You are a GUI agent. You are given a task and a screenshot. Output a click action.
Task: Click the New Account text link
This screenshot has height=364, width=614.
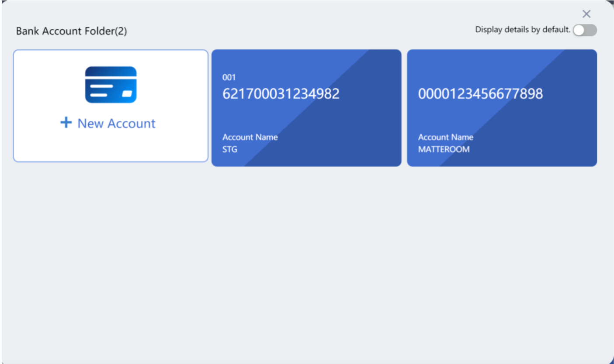[116, 124]
